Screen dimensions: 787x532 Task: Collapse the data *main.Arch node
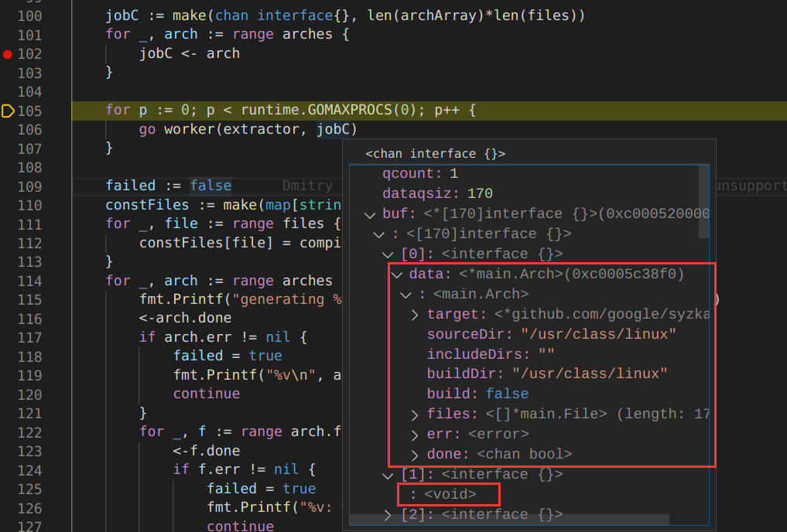tap(396, 274)
